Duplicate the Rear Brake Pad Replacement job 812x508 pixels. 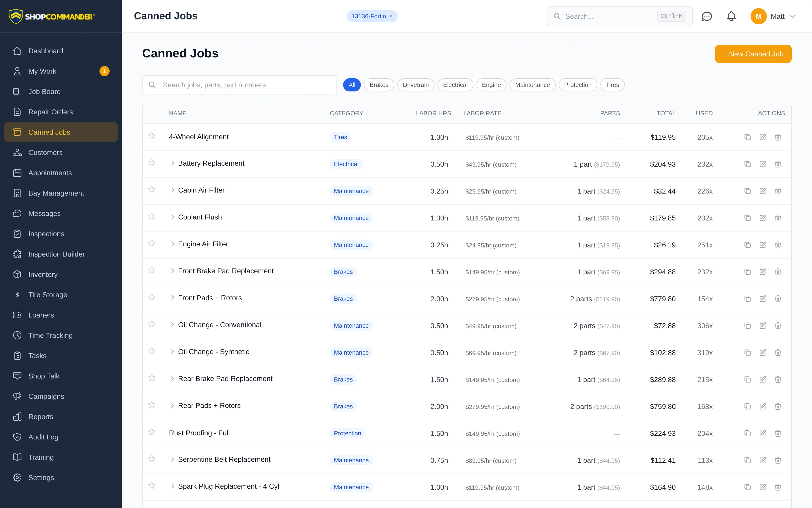pos(747,379)
